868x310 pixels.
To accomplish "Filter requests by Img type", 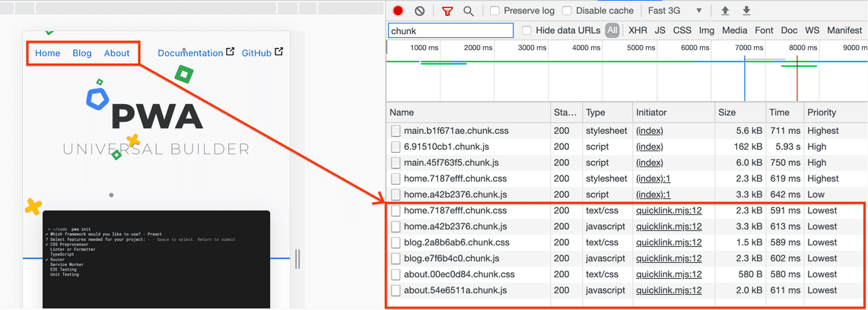I will (x=707, y=30).
